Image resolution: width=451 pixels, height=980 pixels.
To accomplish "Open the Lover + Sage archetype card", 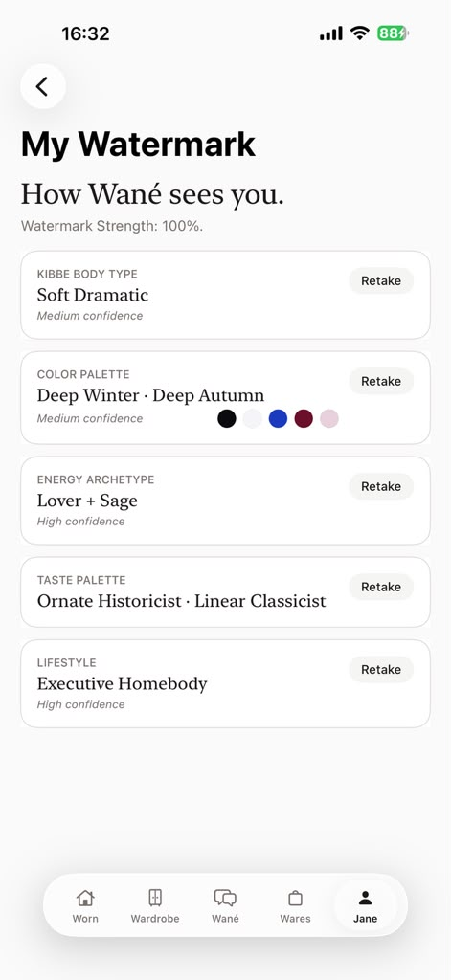I will pyautogui.click(x=225, y=501).
